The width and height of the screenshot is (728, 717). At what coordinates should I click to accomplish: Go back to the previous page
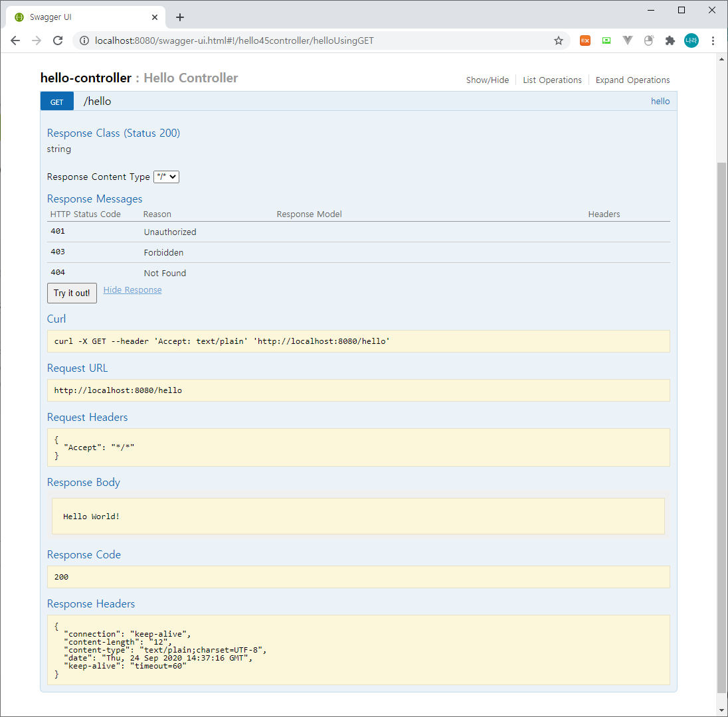[15, 41]
